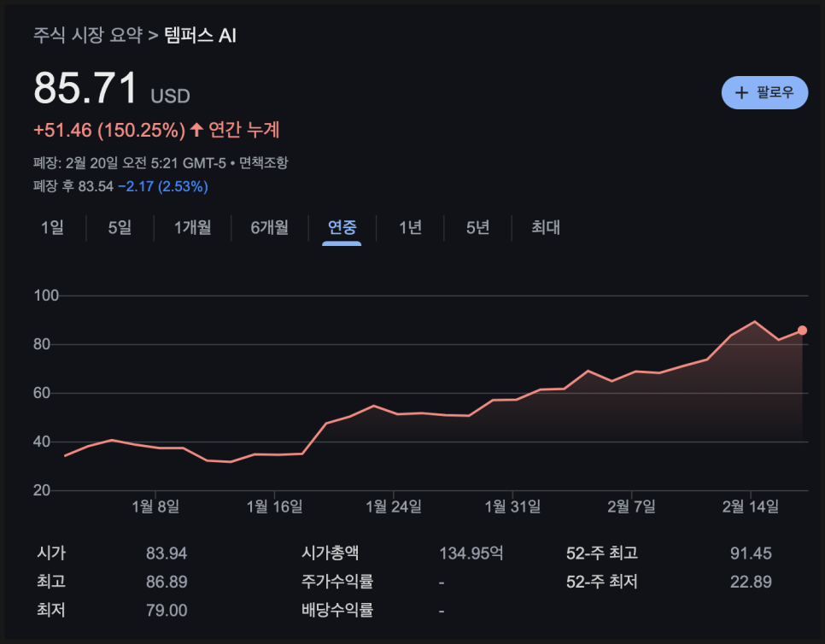Click the plus 팔로우 follow button
This screenshot has width=825, height=644.
coord(764,92)
